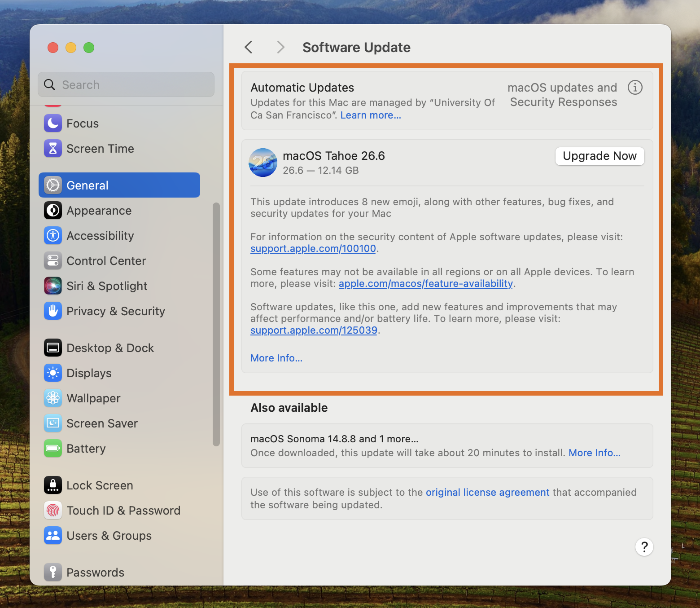Minimize the window with the yellow button
The image size is (700, 608).
click(x=71, y=48)
